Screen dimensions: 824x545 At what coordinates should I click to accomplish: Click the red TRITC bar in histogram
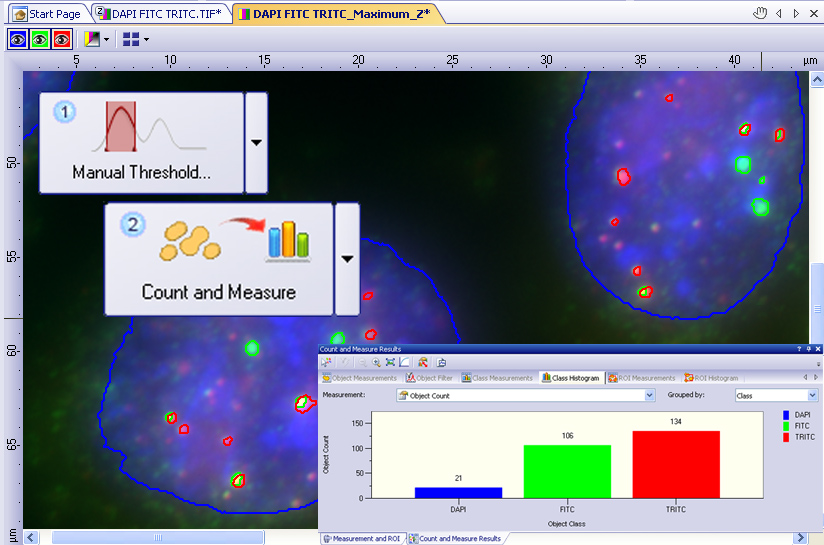[676, 463]
